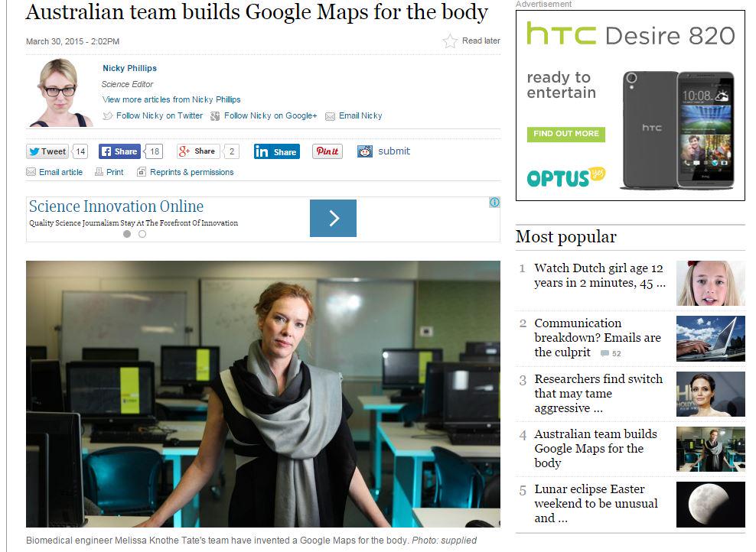Follow Nicky on Twitter
Viewport: 756px width, 552px height.
[153, 115]
